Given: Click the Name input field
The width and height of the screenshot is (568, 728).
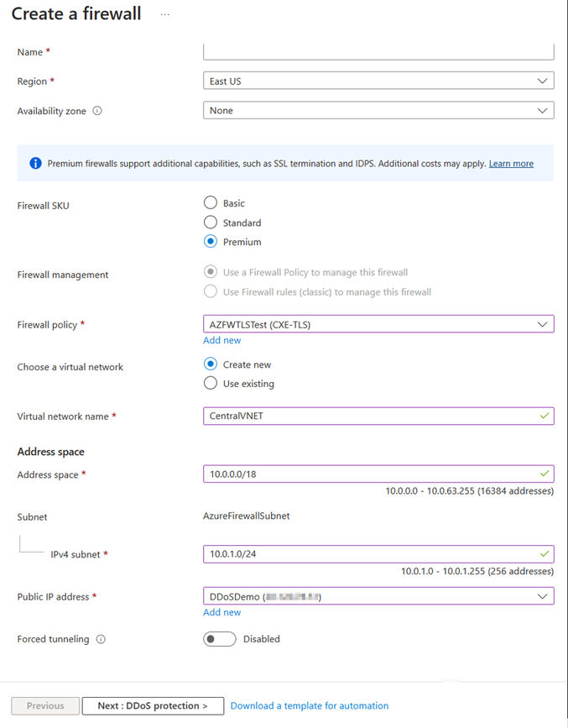Looking at the screenshot, I should point(378,51).
